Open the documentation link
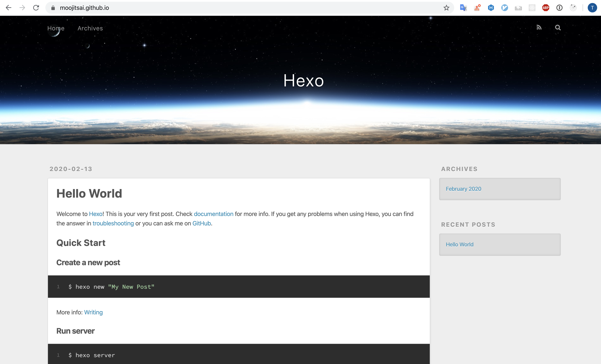601x364 pixels. 213,214
